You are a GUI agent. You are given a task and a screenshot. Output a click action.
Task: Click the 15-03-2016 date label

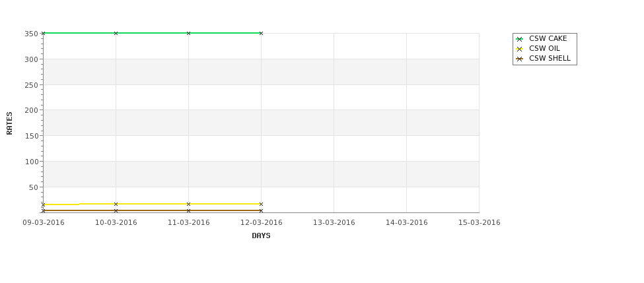(x=480, y=222)
